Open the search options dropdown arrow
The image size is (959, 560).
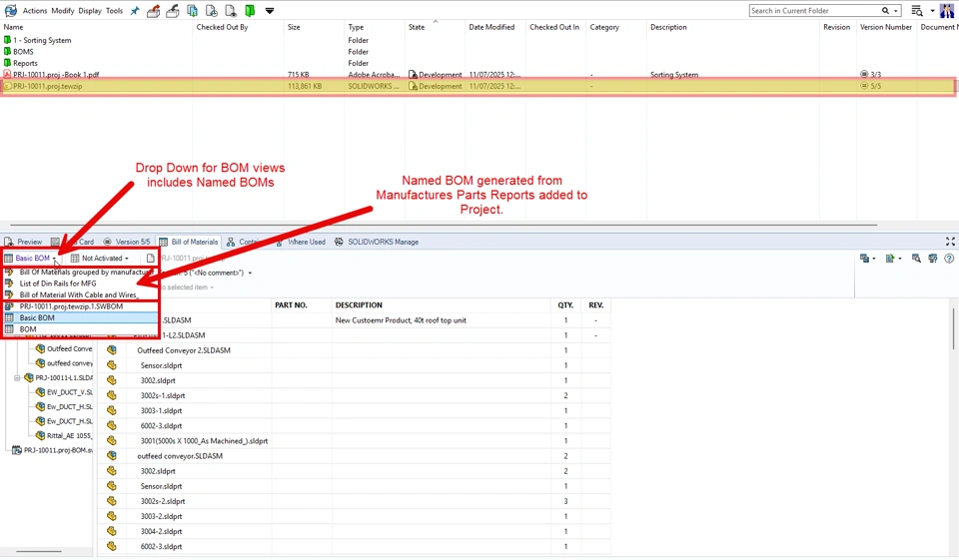tap(896, 10)
